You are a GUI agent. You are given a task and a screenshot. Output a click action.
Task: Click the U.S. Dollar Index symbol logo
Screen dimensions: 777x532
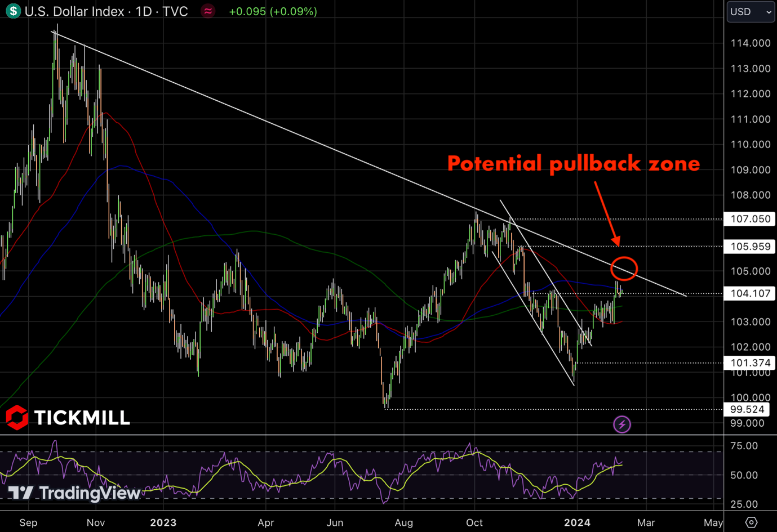pyautogui.click(x=13, y=11)
